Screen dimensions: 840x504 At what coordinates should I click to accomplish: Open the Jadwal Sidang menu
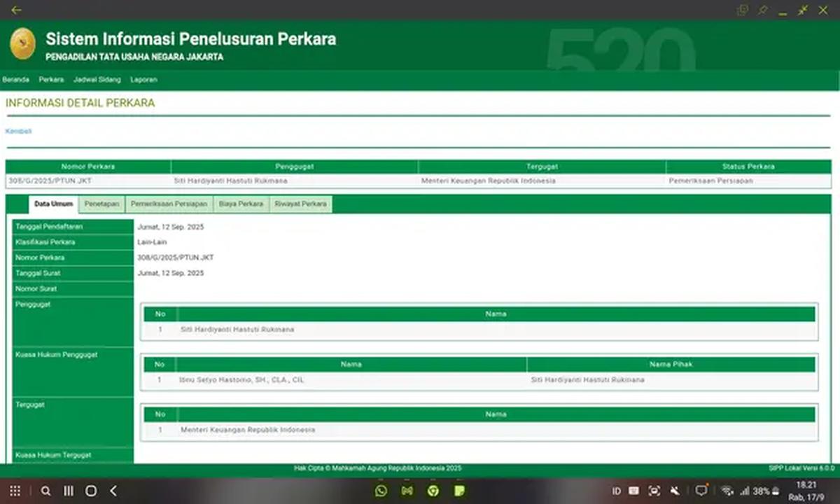point(97,80)
